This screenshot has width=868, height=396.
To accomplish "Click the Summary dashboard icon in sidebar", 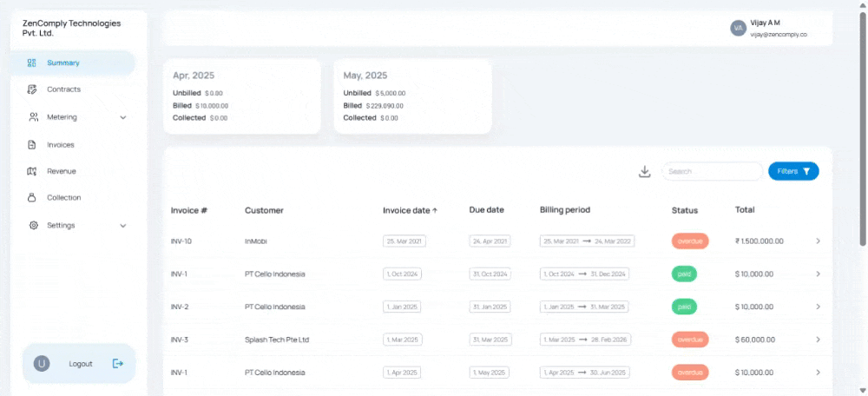I will point(31,63).
